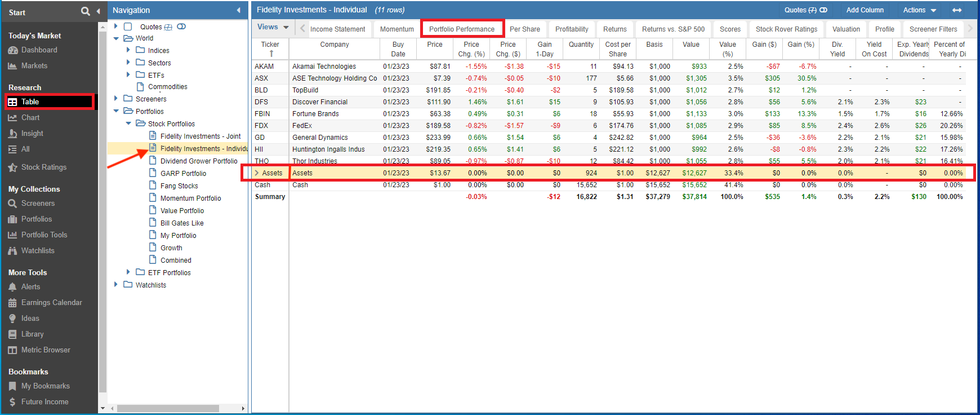Screen dimensions: 980x415
Task: Open Stock Ratings star icon
Action: (12, 167)
